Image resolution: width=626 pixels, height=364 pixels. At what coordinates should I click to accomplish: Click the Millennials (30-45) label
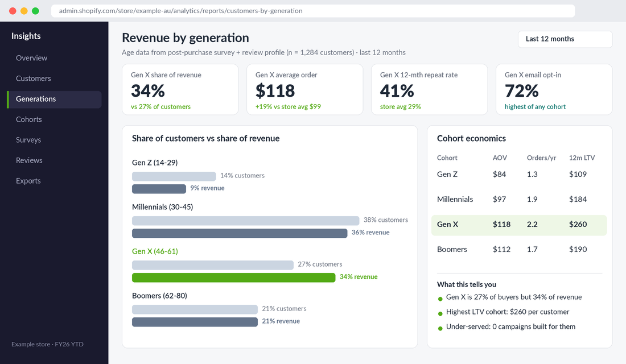pyautogui.click(x=163, y=207)
